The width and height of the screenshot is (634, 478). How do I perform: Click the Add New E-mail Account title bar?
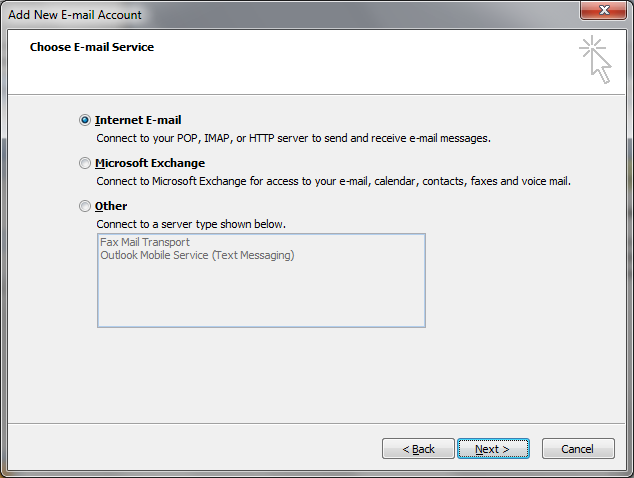250,14
